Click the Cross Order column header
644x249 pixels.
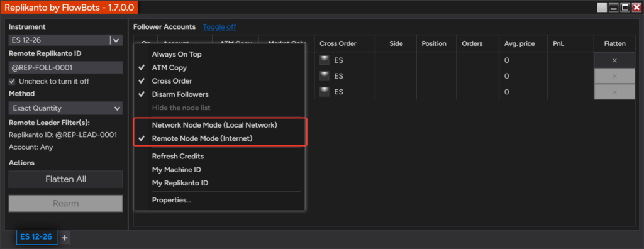pos(345,43)
